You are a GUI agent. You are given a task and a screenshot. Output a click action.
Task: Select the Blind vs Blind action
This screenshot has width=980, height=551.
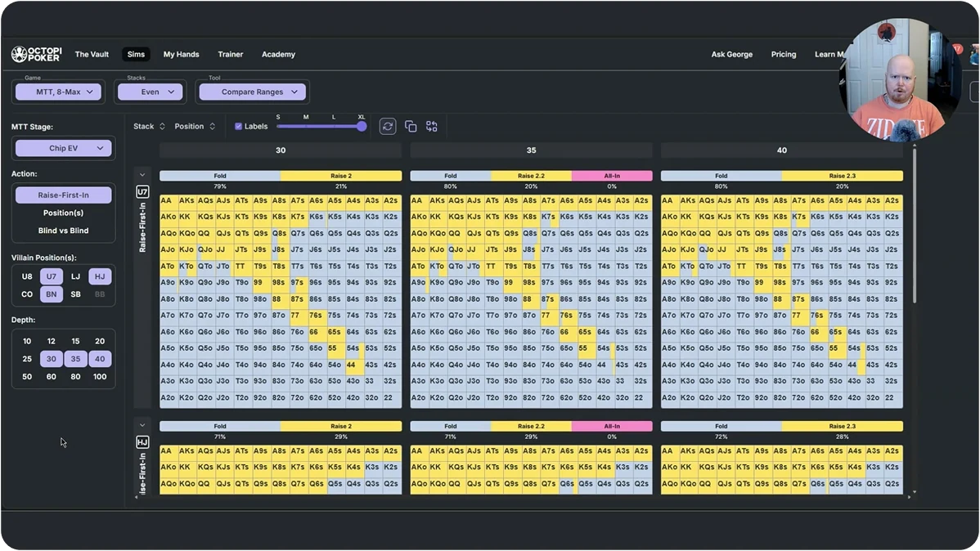coord(63,231)
